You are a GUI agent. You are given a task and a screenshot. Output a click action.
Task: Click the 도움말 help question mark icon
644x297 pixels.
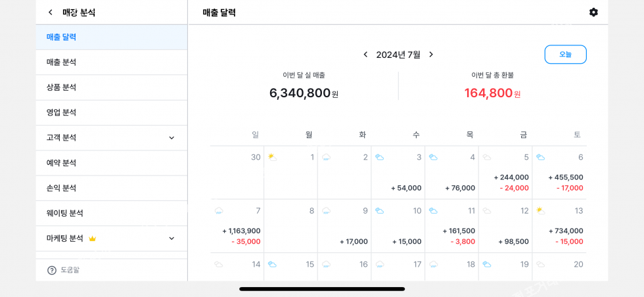tap(52, 270)
